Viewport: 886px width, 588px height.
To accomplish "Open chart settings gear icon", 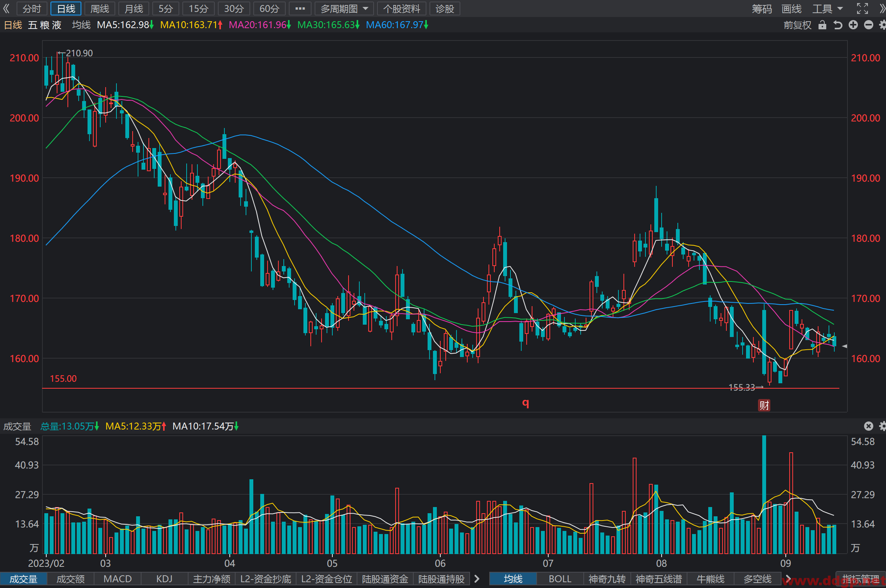I will pyautogui.click(x=883, y=25).
